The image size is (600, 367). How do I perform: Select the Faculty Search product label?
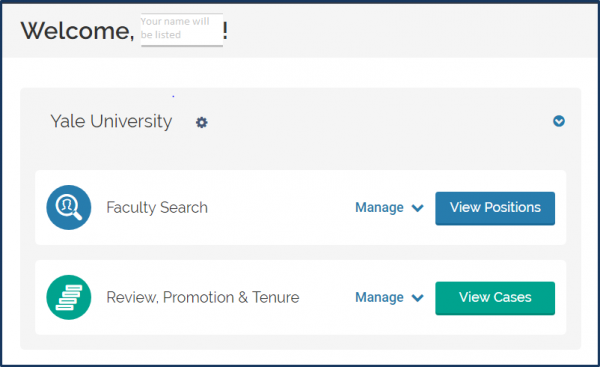(x=157, y=207)
